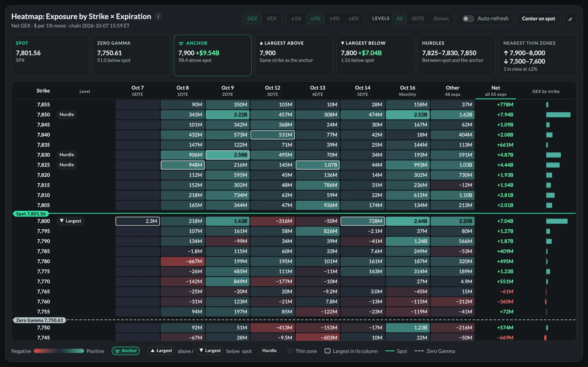
Task: Click the Largest above legend pill
Action: (161, 351)
